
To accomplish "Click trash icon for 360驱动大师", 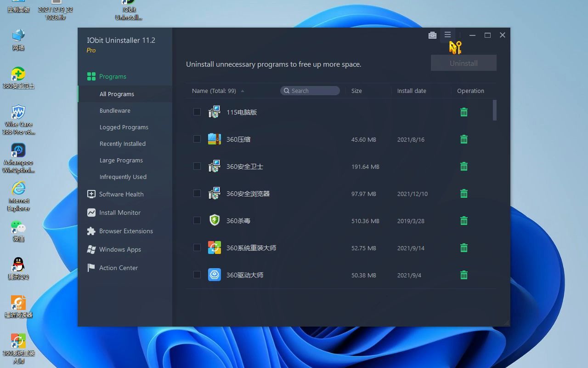I will [464, 275].
